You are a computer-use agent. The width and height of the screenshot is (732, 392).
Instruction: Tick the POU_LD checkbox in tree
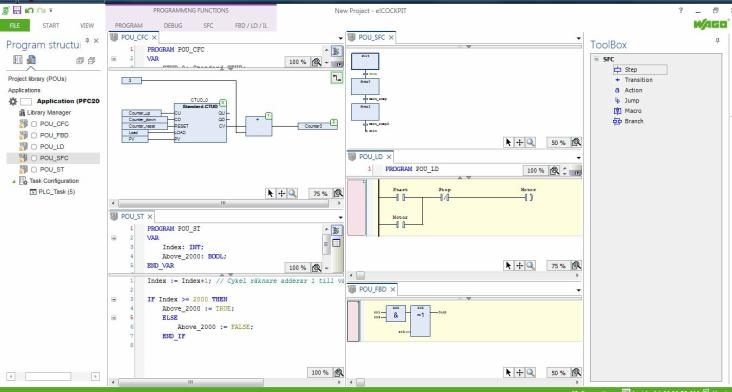point(34,147)
